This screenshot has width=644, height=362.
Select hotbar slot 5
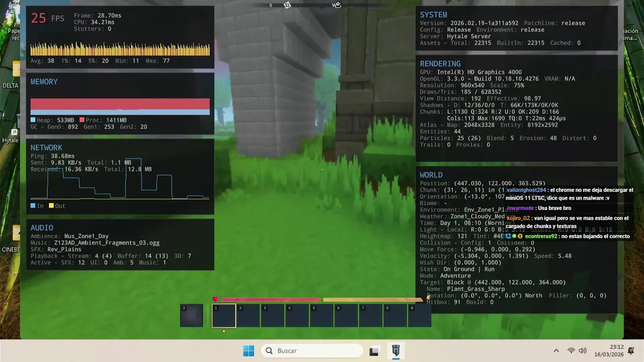(x=321, y=316)
